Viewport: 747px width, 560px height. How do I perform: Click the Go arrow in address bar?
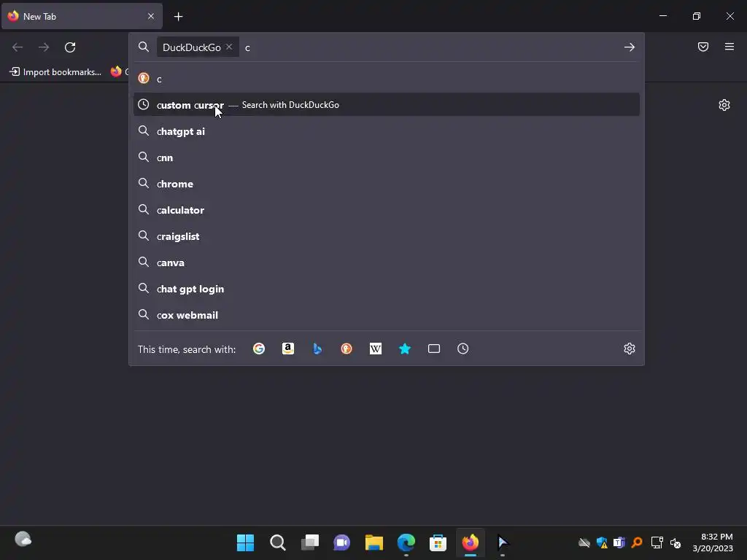click(630, 47)
